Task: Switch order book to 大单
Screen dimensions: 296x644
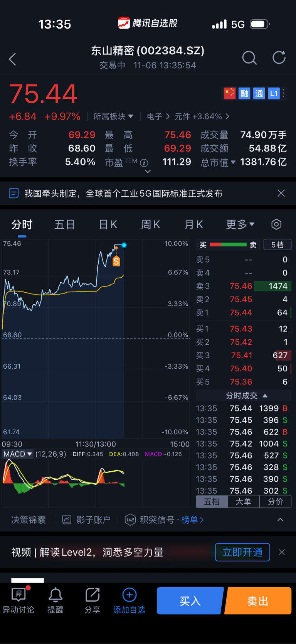Action: tap(243, 502)
